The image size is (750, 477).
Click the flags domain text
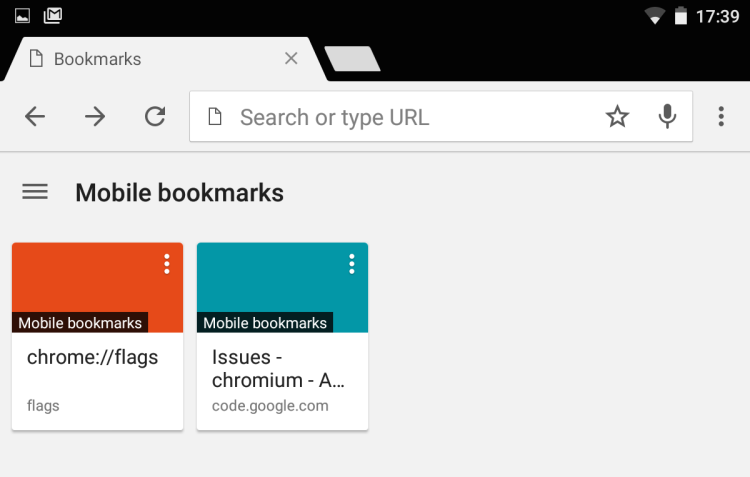click(x=43, y=406)
